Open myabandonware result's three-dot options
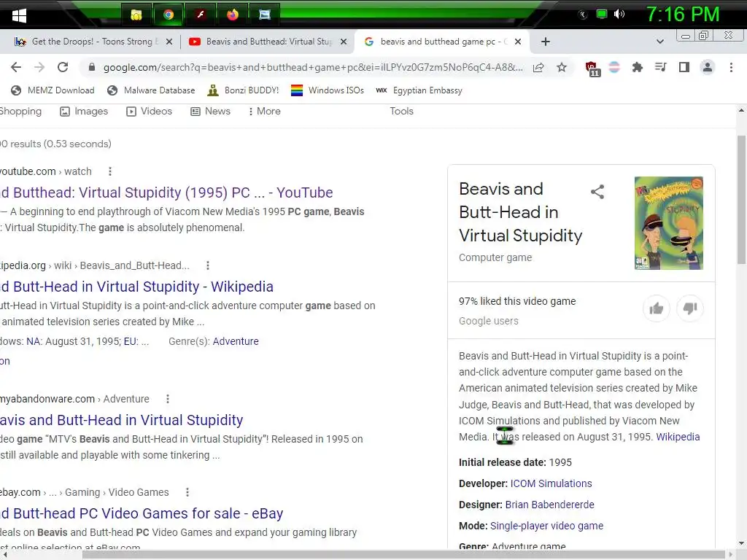This screenshot has width=747, height=560. (168, 399)
